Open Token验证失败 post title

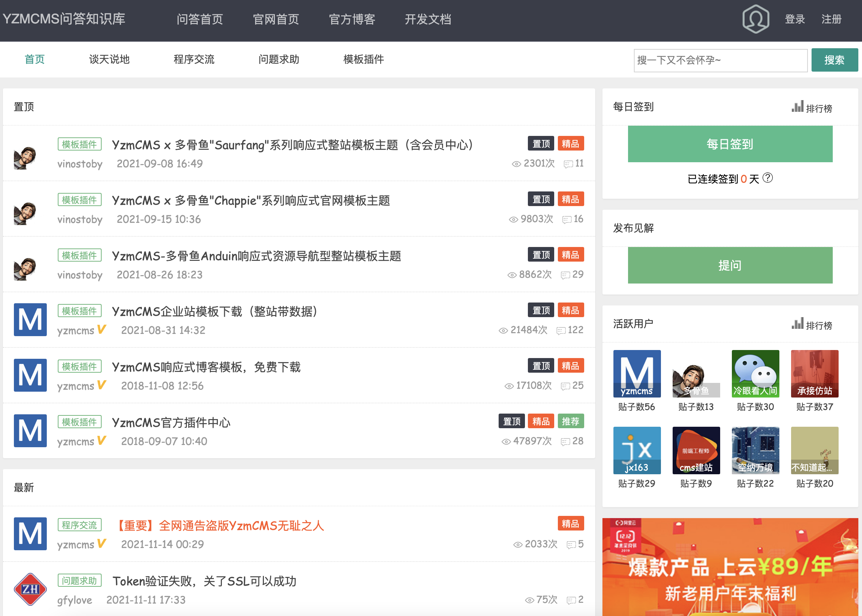point(204,581)
